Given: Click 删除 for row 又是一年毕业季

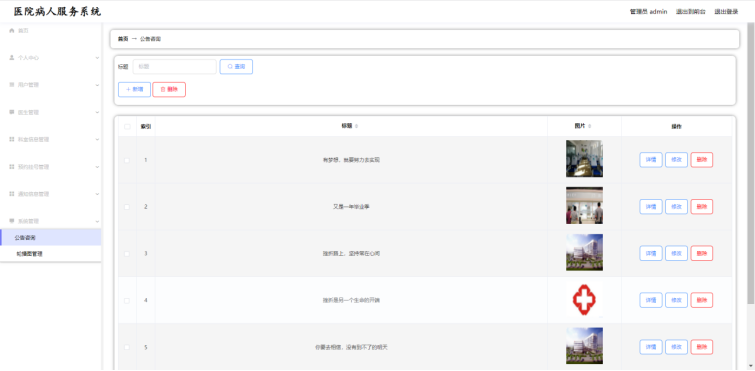Looking at the screenshot, I should tap(702, 206).
